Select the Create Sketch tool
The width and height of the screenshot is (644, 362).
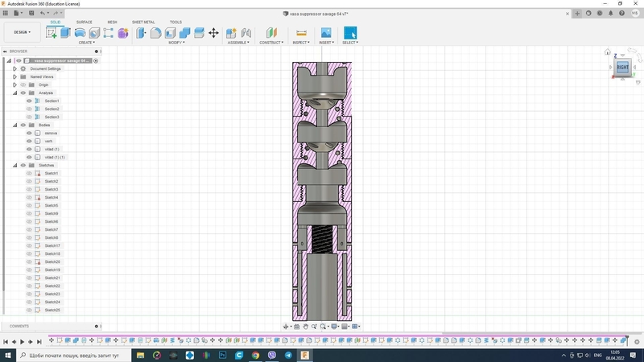[x=52, y=33]
